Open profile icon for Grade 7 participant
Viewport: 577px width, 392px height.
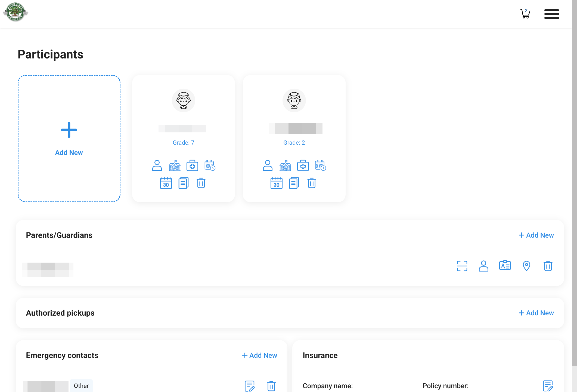(157, 165)
